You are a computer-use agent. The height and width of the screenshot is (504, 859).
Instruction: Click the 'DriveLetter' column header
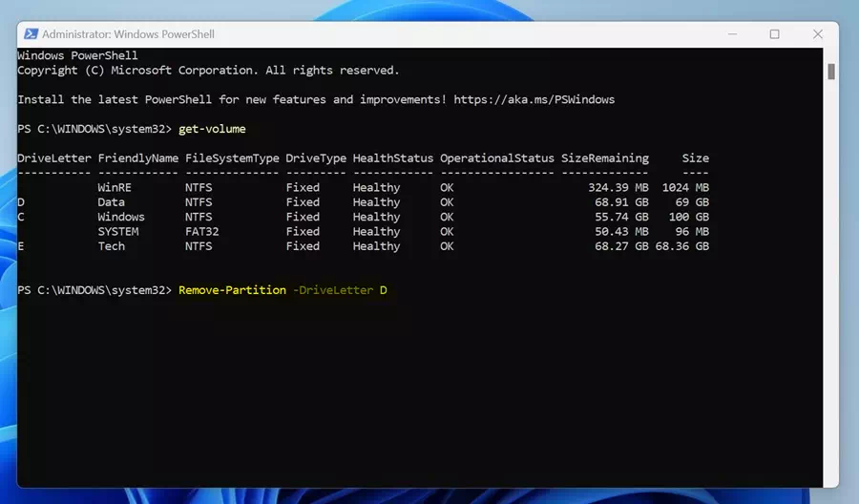(54, 158)
